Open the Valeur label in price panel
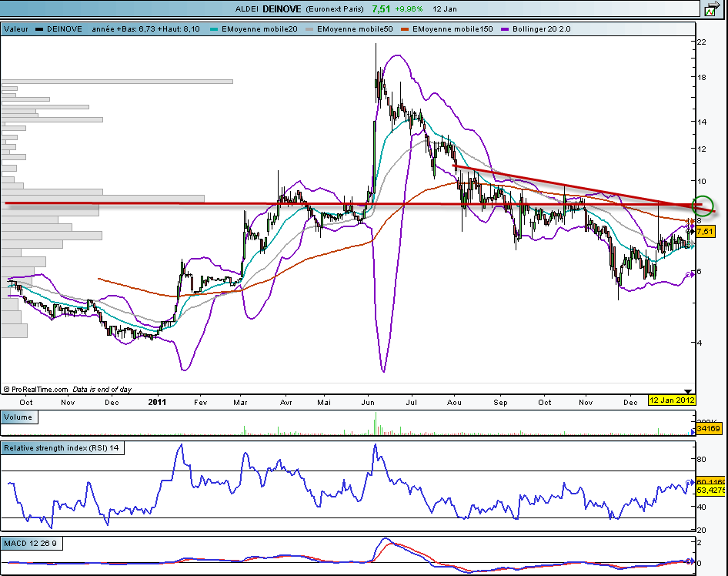728x576 pixels. point(16,29)
